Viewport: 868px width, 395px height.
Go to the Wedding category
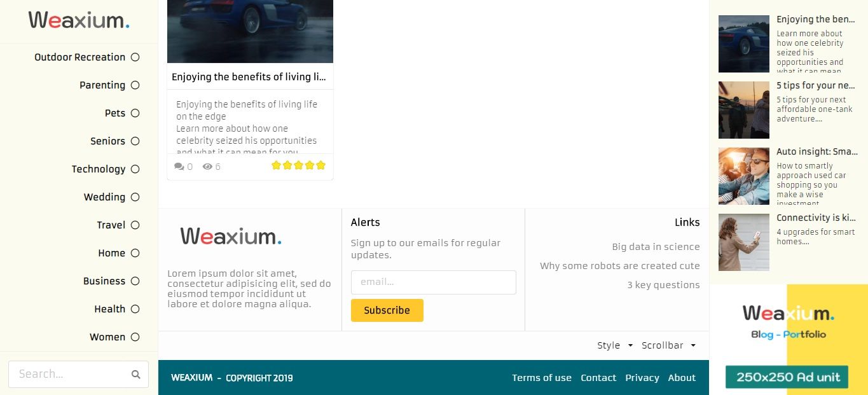[x=104, y=197]
